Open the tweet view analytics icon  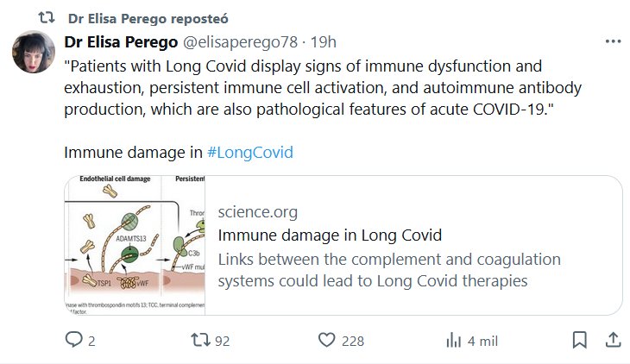point(453,340)
